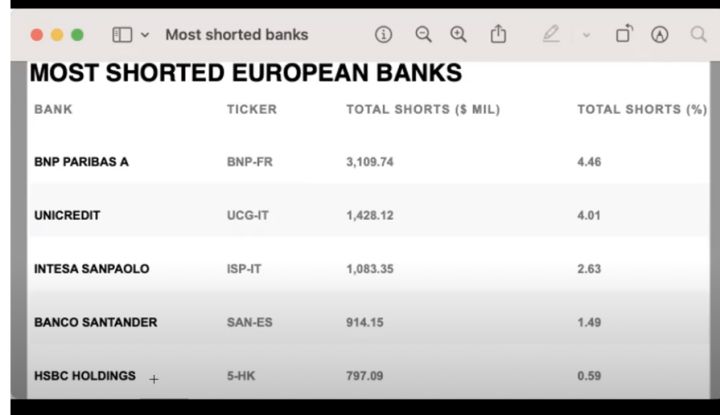The width and height of the screenshot is (720, 415).
Task: Show the Markup toolbar
Action: (x=659, y=34)
